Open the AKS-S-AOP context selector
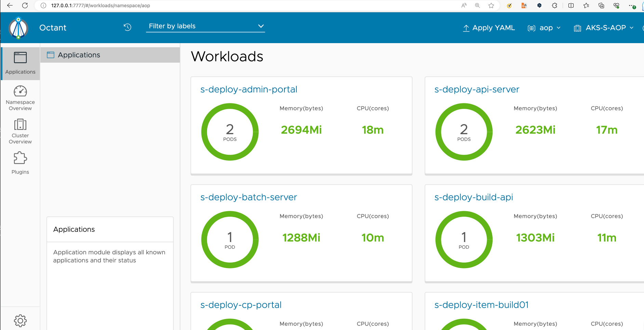 [x=604, y=28]
